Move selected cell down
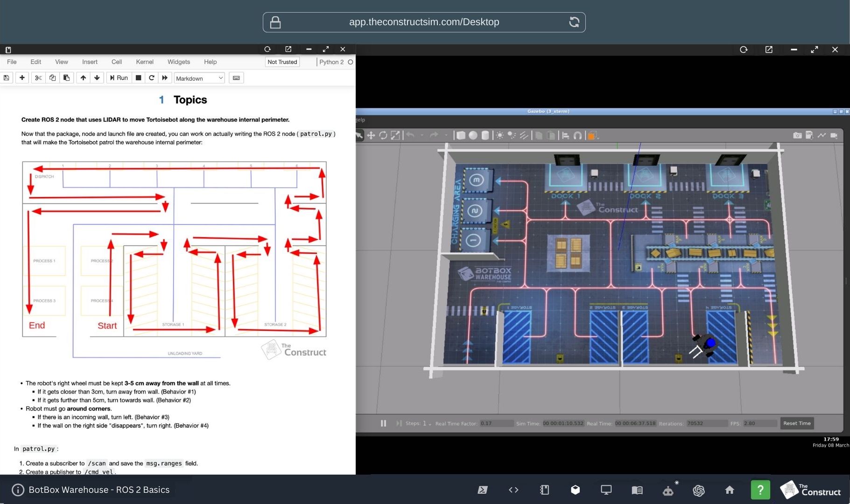 pos(97,78)
